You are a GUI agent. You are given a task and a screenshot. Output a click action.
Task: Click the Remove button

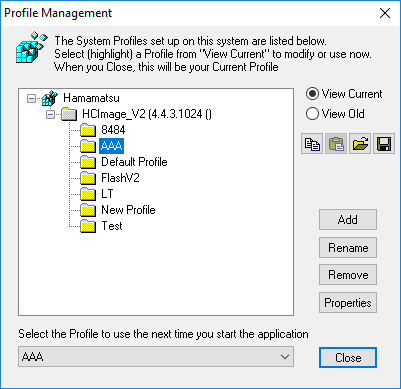coord(348,275)
